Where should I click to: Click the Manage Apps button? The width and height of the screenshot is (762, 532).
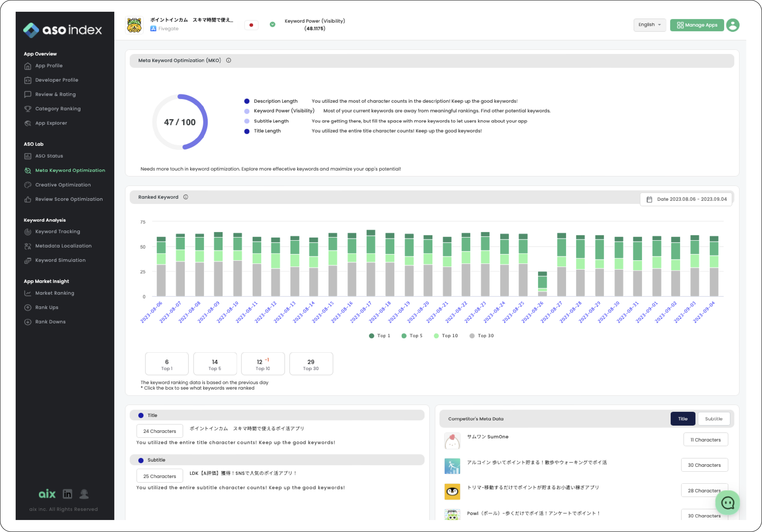697,25
